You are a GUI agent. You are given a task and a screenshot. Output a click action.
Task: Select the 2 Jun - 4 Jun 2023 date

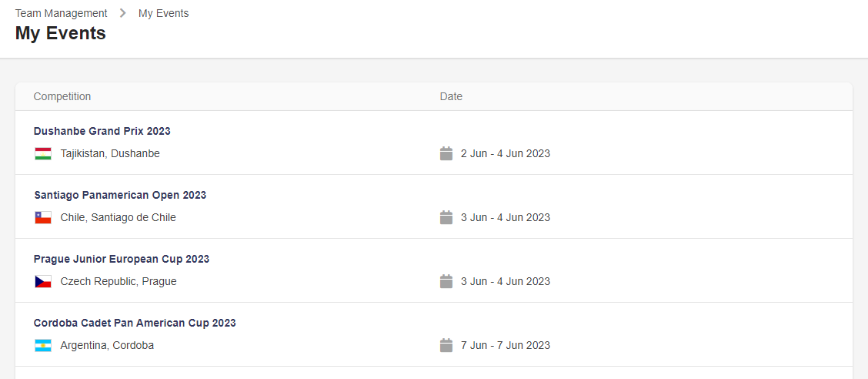tap(506, 153)
